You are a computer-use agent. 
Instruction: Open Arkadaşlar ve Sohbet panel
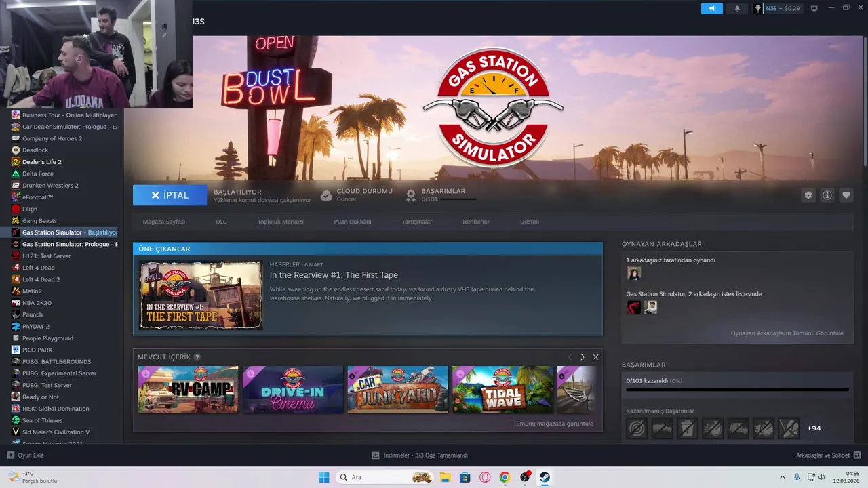829,455
